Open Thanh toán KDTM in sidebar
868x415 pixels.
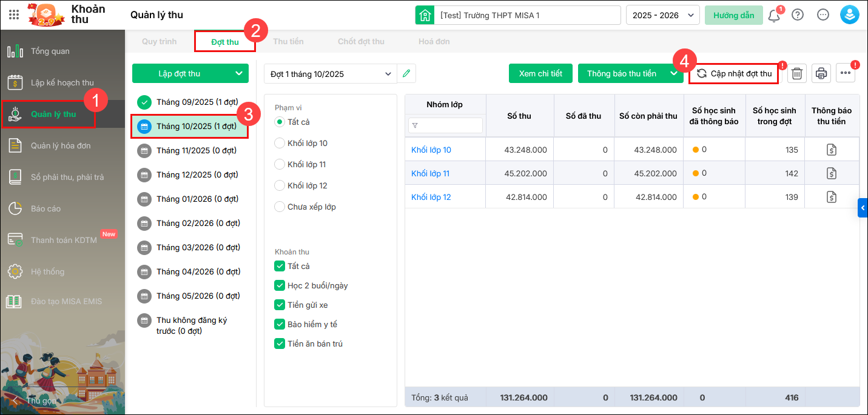point(62,240)
